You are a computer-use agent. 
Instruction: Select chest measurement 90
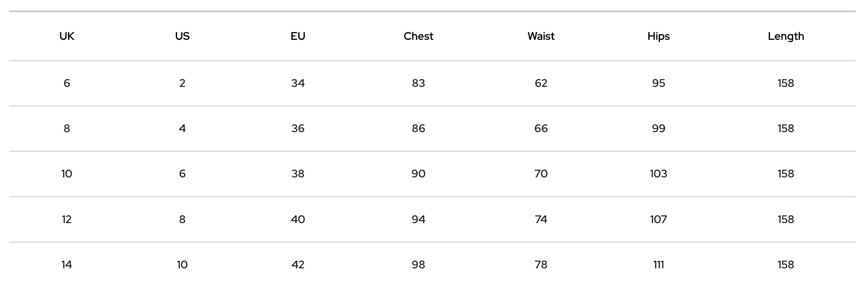418,174
